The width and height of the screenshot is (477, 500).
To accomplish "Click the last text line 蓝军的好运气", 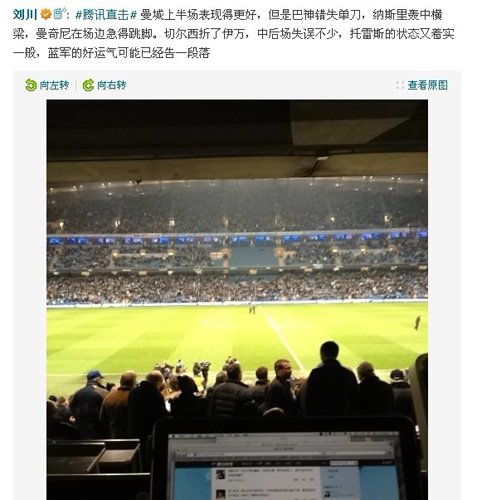I will pos(112,53).
